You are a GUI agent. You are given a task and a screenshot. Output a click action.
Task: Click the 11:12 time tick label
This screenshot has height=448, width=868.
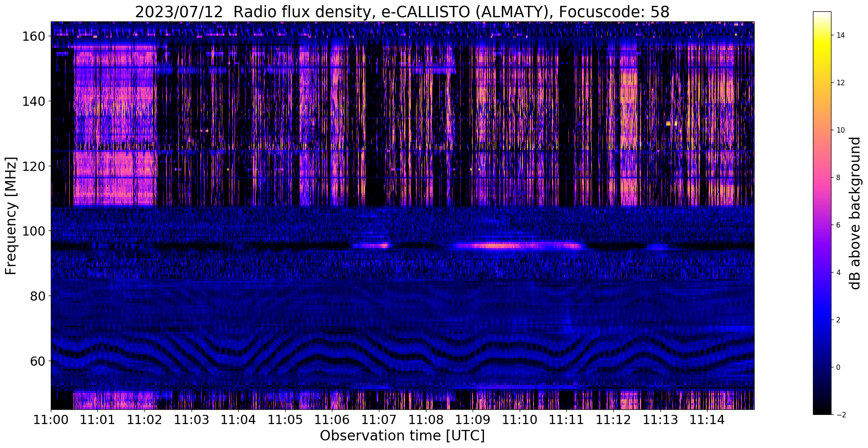coord(613,419)
